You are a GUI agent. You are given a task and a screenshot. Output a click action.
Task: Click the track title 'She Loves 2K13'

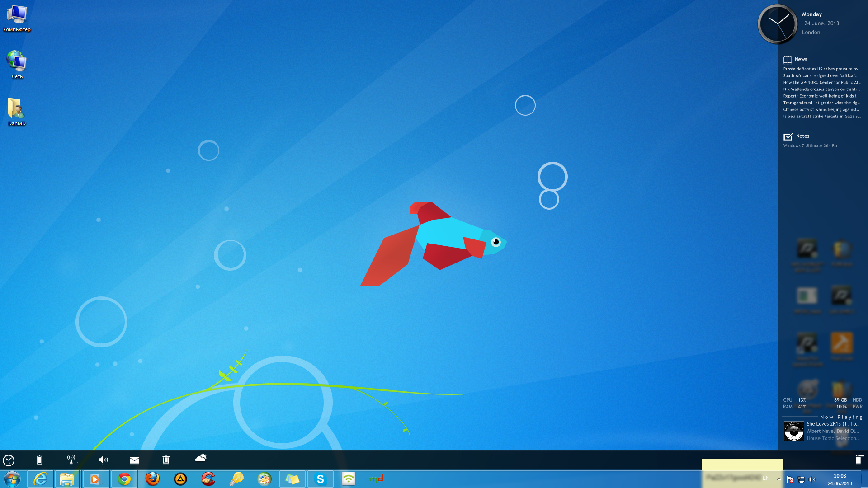click(833, 424)
